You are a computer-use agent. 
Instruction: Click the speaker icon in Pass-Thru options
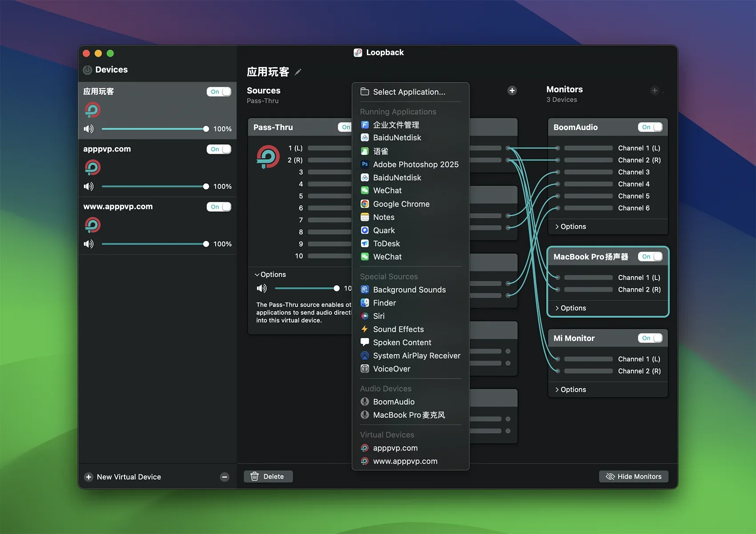pos(262,288)
